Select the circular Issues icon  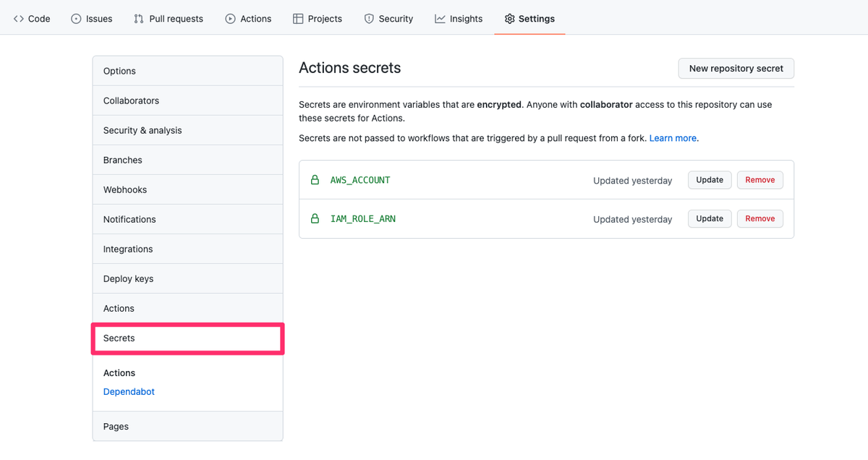click(x=77, y=18)
